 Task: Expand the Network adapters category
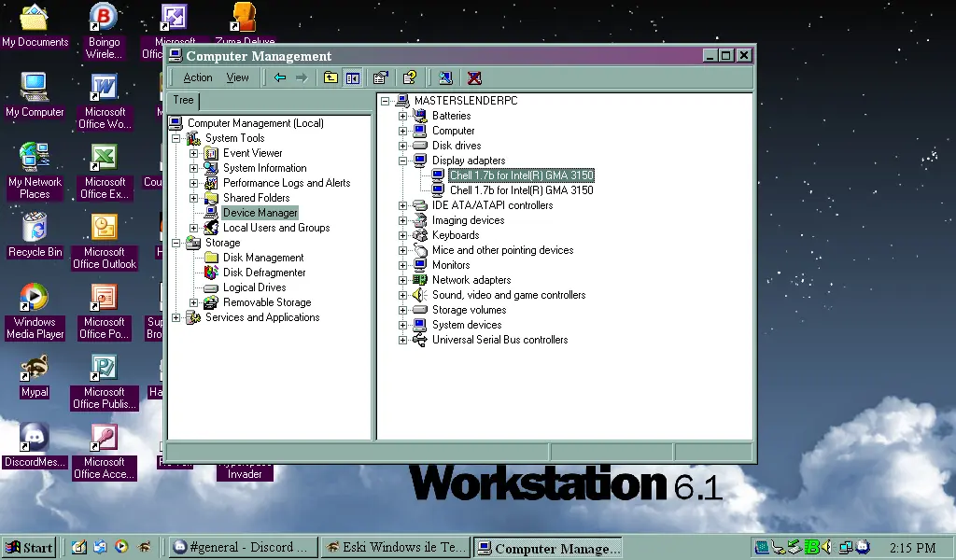(403, 280)
